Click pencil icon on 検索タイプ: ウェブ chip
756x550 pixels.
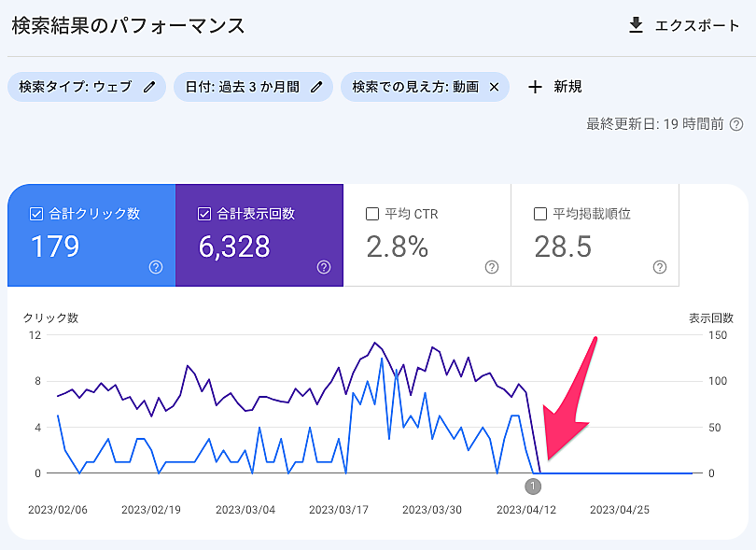tap(149, 87)
